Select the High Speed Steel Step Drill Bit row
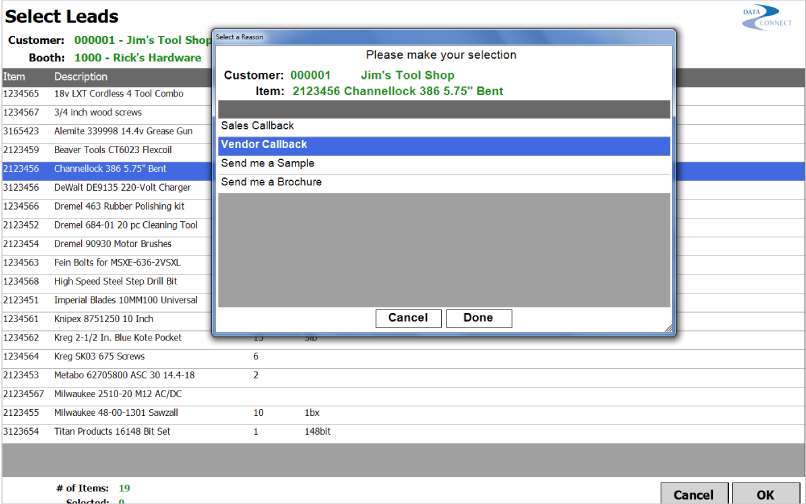 pos(107,282)
